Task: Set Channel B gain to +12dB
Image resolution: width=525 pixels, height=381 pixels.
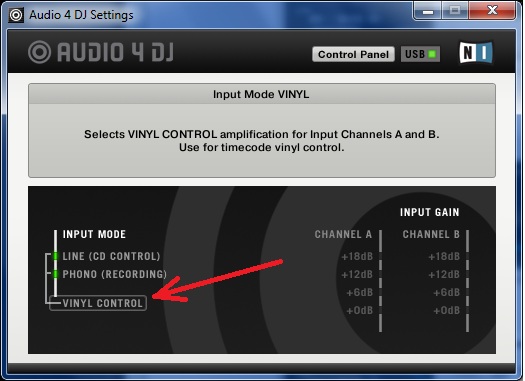Action: 444,275
